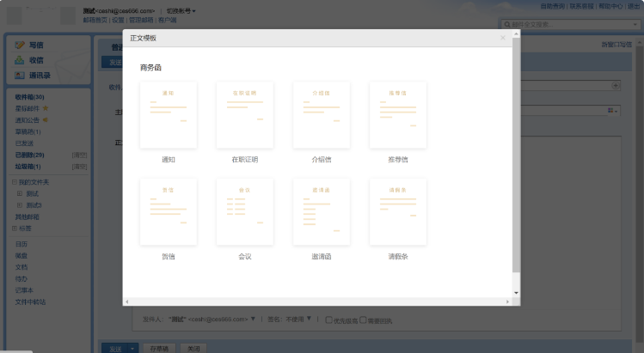Viewport: 644px width, 353px height.
Task: Choose the 请假条 template icon
Action: [397, 211]
